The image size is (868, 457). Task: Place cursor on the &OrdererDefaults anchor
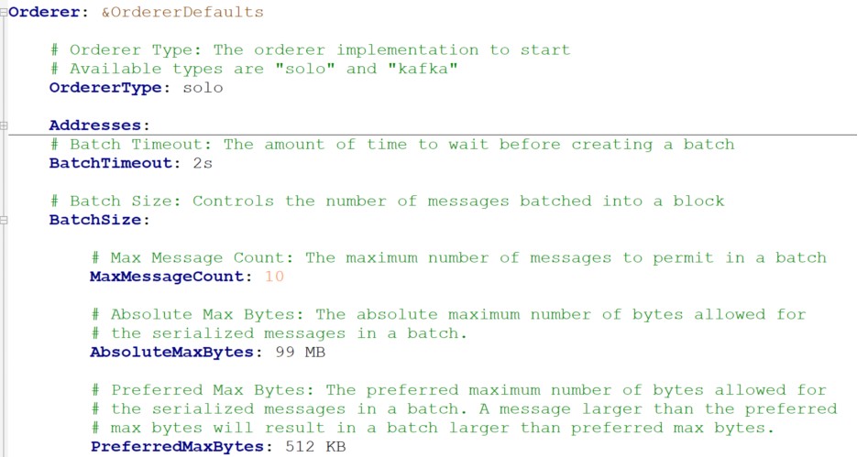pyautogui.click(x=182, y=12)
